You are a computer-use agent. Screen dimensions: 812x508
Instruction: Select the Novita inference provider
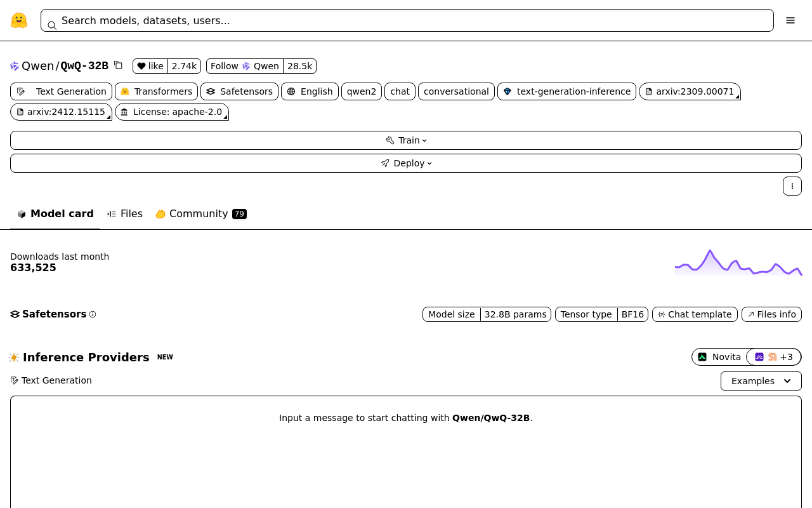(719, 357)
